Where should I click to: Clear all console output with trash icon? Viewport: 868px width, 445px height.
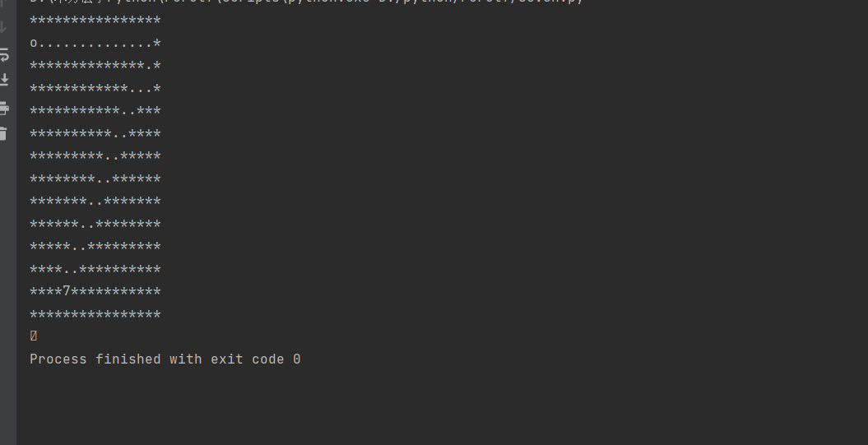(4, 133)
